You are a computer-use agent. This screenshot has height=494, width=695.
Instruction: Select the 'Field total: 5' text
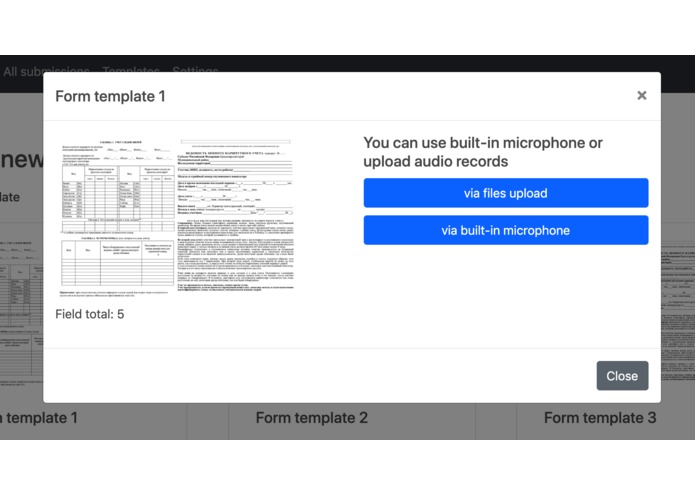[x=90, y=314]
